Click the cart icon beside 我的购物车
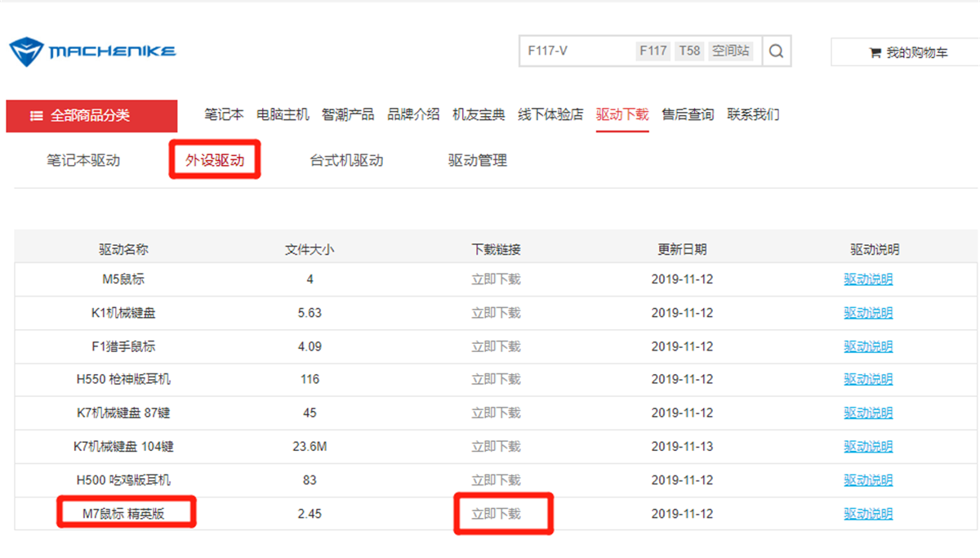The image size is (980, 558). coord(875,53)
